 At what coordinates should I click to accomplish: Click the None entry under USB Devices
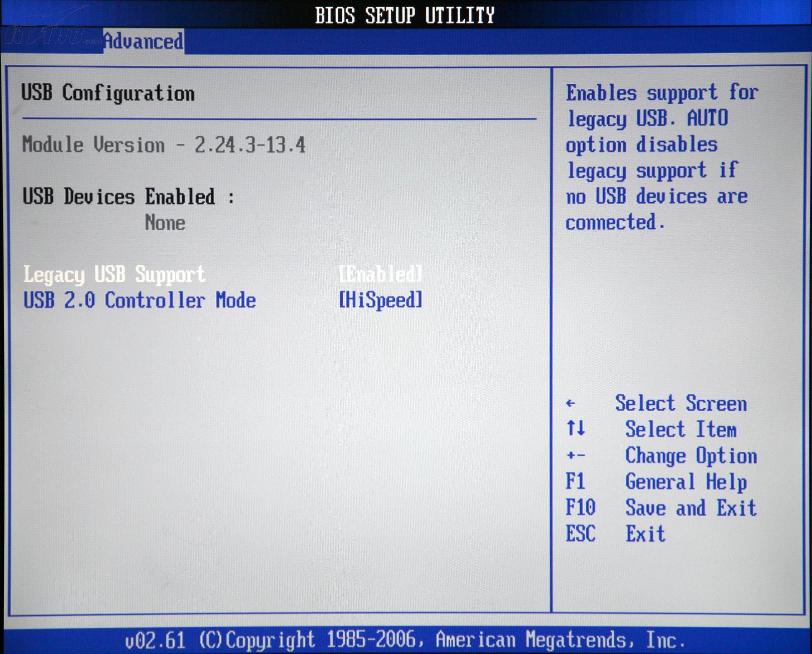pyautogui.click(x=165, y=223)
